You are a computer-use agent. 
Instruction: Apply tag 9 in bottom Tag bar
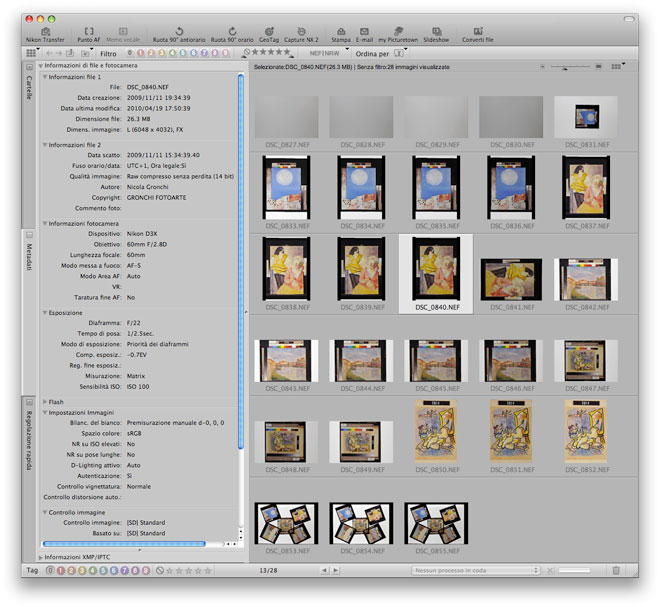146,571
